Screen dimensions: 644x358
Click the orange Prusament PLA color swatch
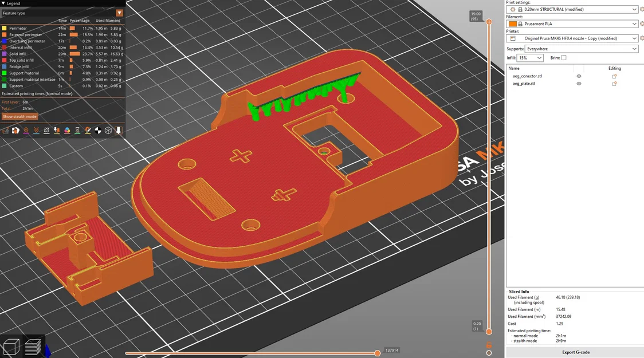(x=513, y=24)
